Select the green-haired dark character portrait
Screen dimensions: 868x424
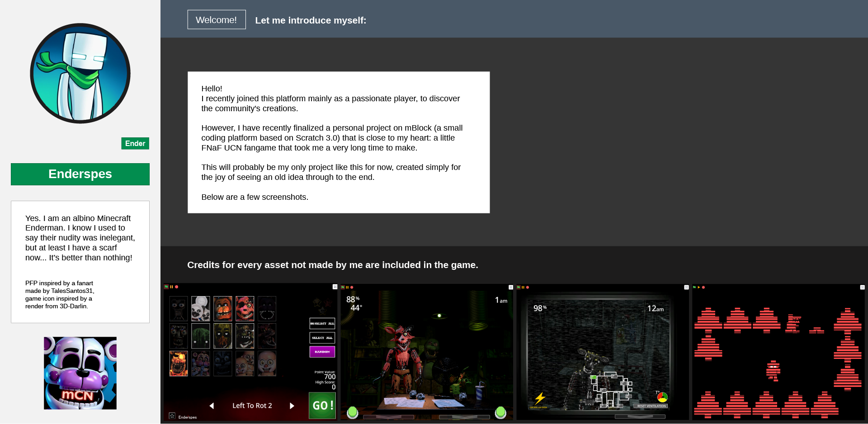click(x=201, y=336)
